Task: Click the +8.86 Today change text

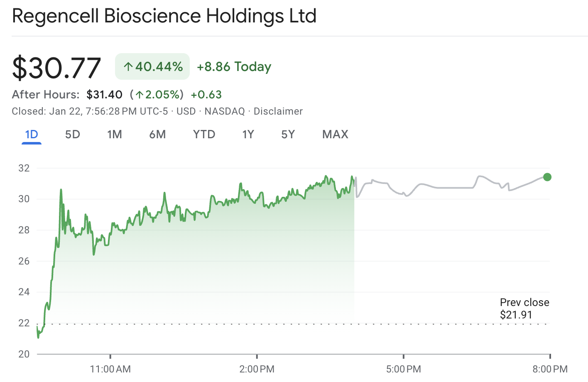Action: pos(234,67)
